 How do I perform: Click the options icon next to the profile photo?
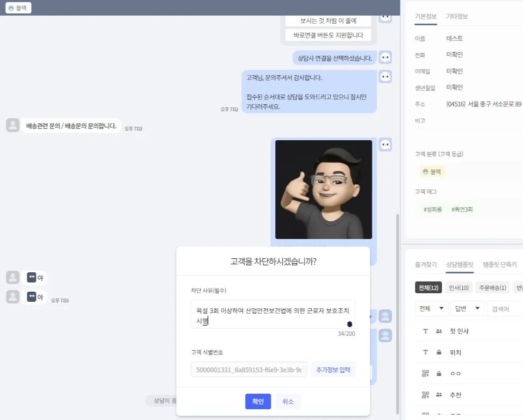point(385,144)
